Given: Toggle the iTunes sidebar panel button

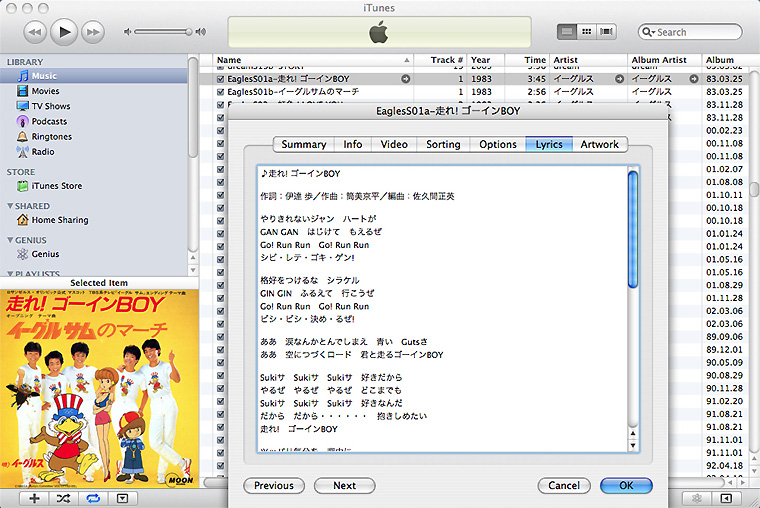Looking at the screenshot, I should click(x=726, y=498).
